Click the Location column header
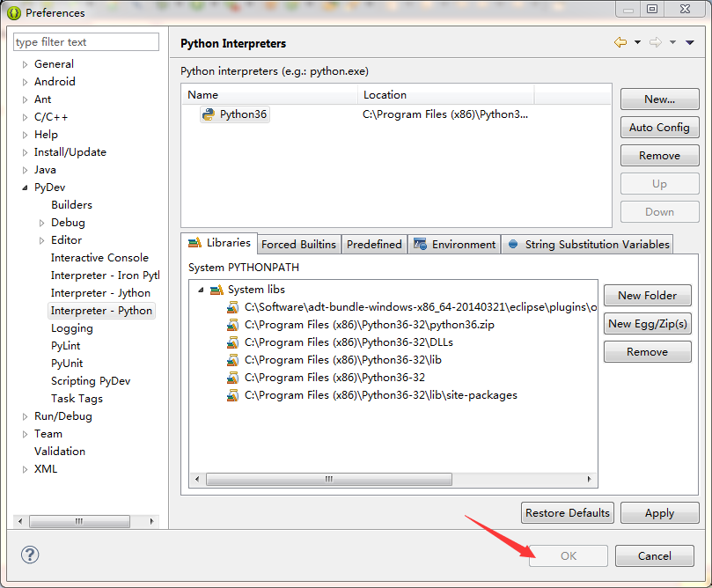Screen dimensions: 712x588 [x=446, y=95]
